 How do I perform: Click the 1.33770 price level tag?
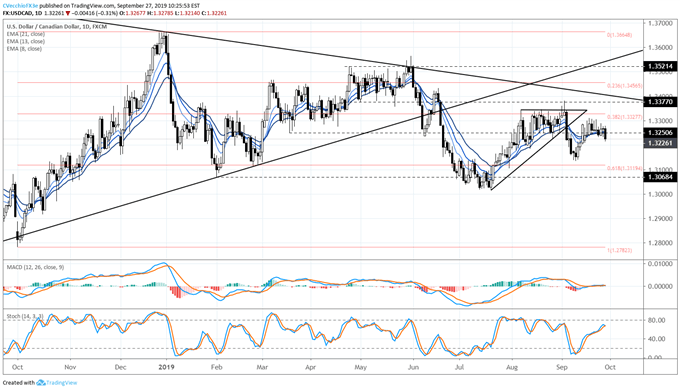[660, 102]
